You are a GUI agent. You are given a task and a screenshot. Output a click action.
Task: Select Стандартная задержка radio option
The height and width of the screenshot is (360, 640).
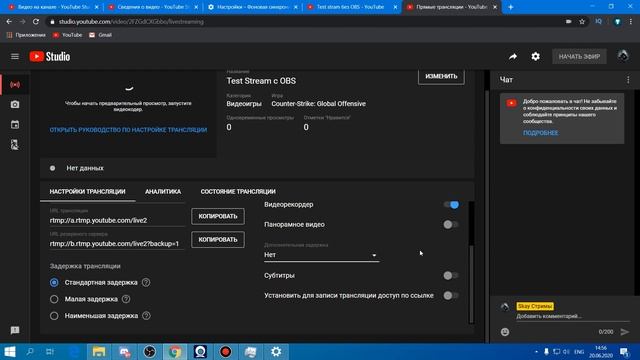click(x=54, y=282)
